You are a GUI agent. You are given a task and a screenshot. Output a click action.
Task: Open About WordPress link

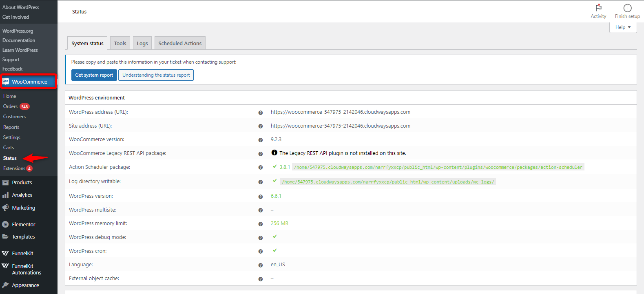[21, 7]
